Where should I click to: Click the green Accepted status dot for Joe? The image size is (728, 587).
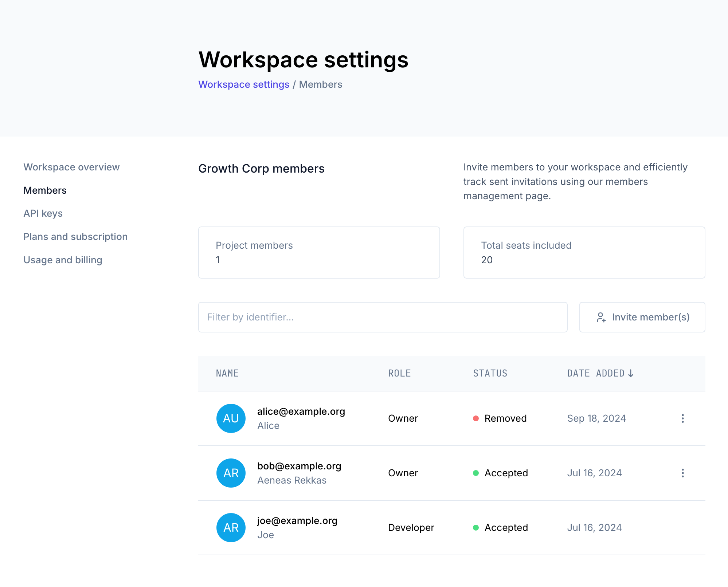[476, 528]
